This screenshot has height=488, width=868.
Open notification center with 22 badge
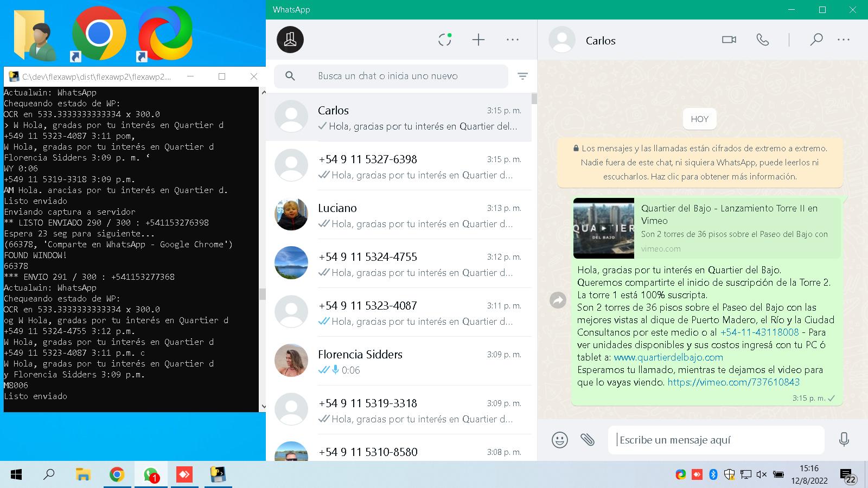[x=848, y=476]
